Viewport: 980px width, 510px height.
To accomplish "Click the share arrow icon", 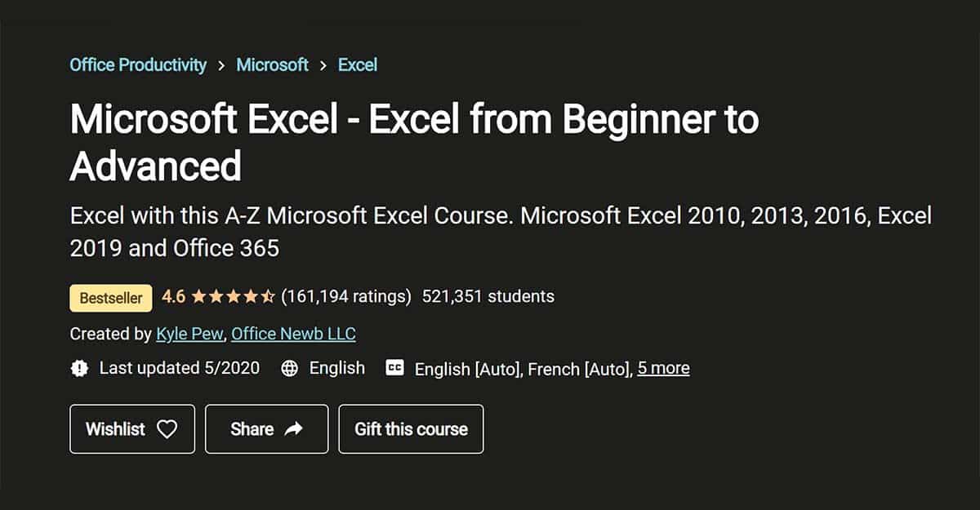I will click(294, 428).
